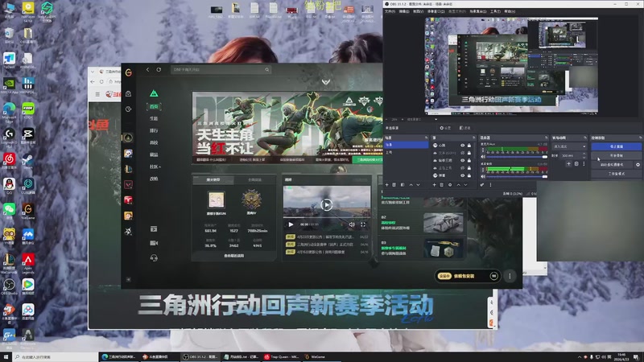Open Apex Legends desktop shortcut
Viewport: 644px width, 362px height.
coord(28,263)
